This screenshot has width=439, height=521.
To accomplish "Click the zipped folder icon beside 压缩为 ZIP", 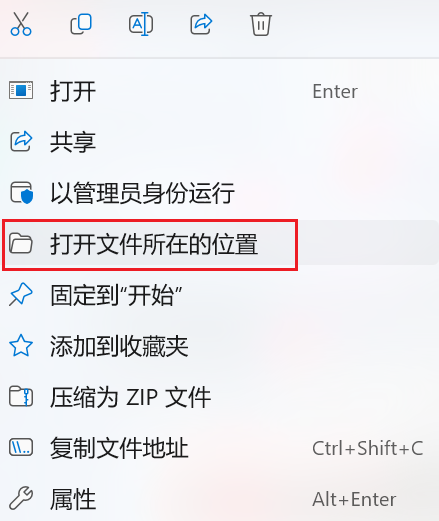I will [x=21, y=397].
